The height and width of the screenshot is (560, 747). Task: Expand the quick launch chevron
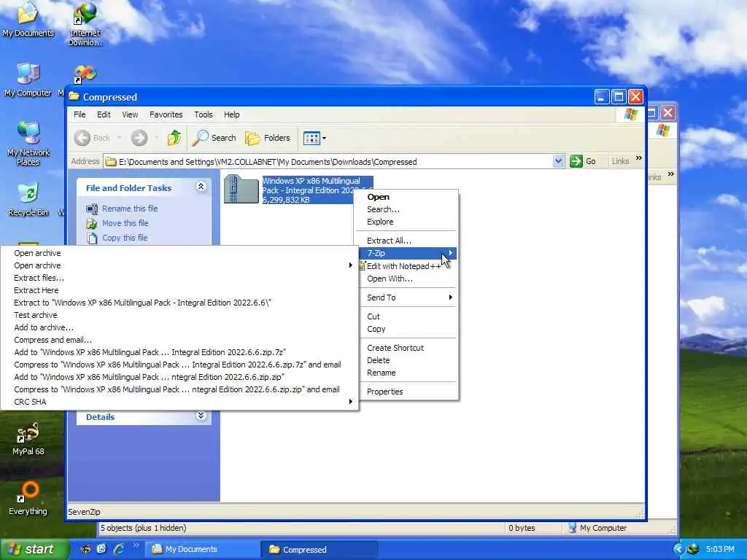[x=136, y=546]
